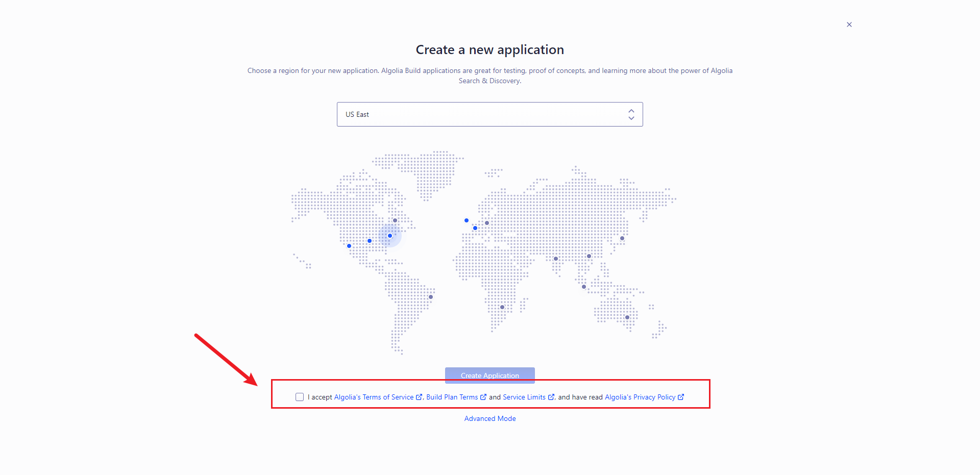
Task: Select the Japan region map dot
Action: [x=622, y=238]
